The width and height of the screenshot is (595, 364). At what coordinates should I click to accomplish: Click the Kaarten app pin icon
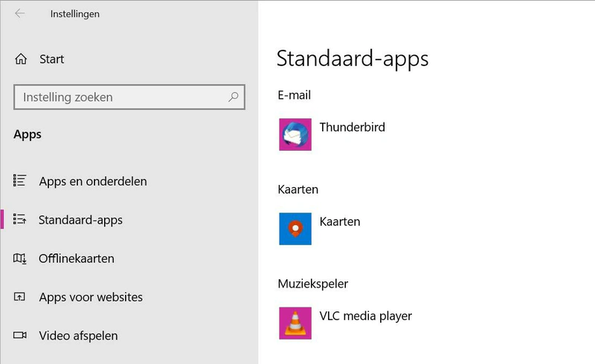[295, 229]
